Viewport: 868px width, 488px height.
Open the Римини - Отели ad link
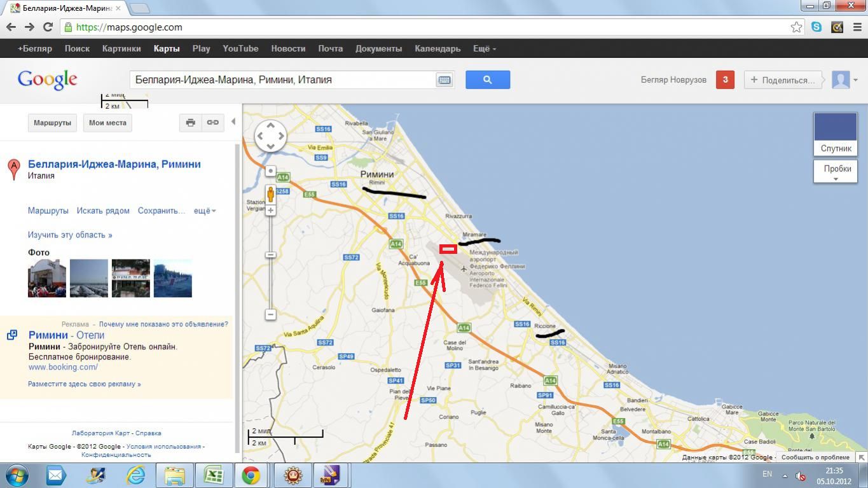pos(66,335)
